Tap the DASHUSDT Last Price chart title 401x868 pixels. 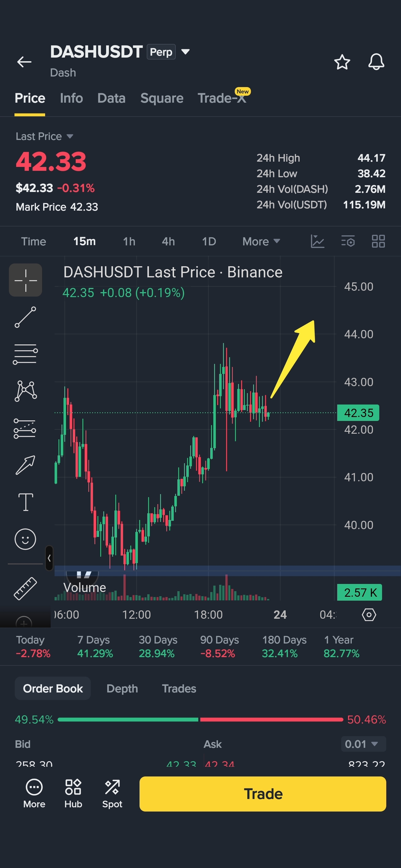[x=173, y=272]
